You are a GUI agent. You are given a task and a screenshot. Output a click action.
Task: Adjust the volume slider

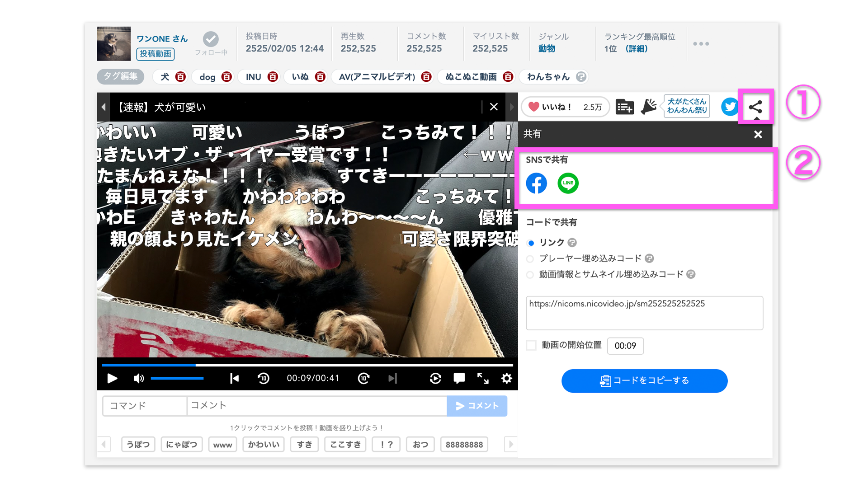tap(177, 378)
